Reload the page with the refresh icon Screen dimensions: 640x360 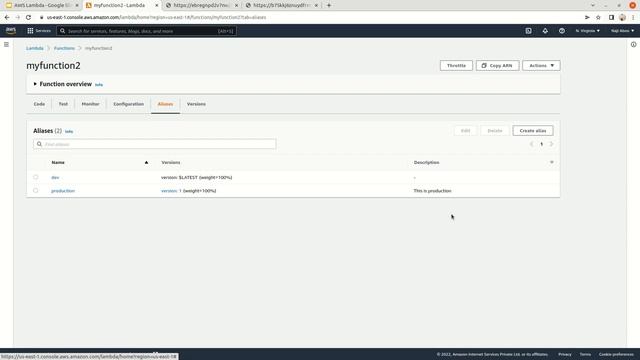(28, 18)
